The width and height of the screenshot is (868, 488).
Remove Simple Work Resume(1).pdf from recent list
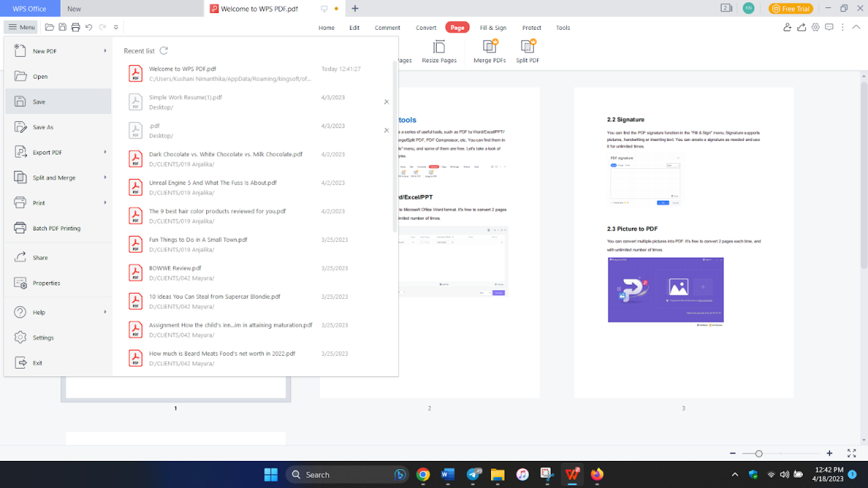pos(387,102)
